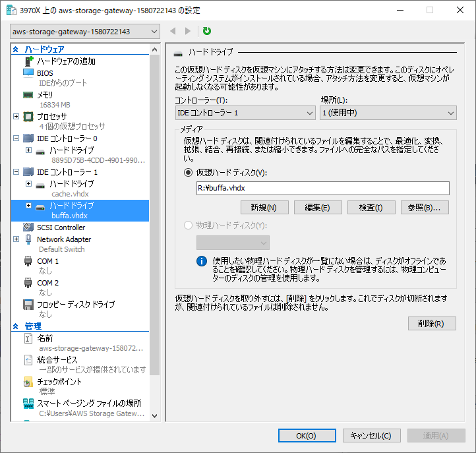Select 物理ハード ディスク radio button
Screen dimensions: 476x453
click(188, 226)
